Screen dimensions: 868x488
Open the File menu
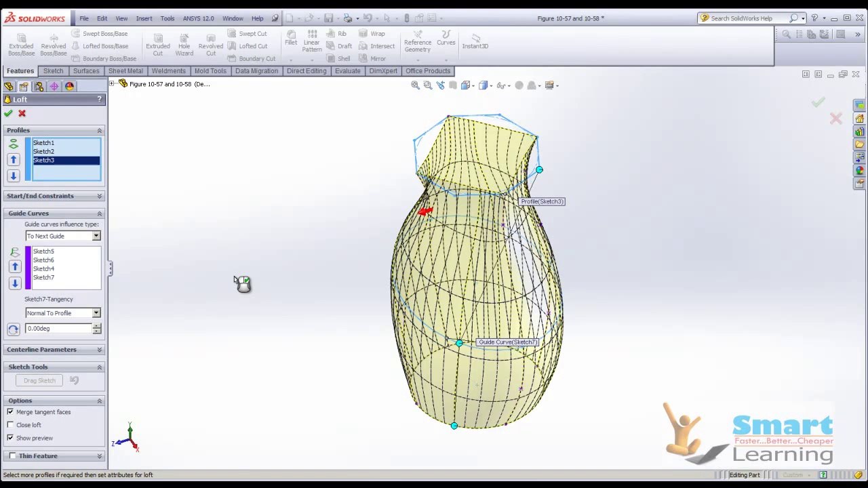tap(84, 18)
